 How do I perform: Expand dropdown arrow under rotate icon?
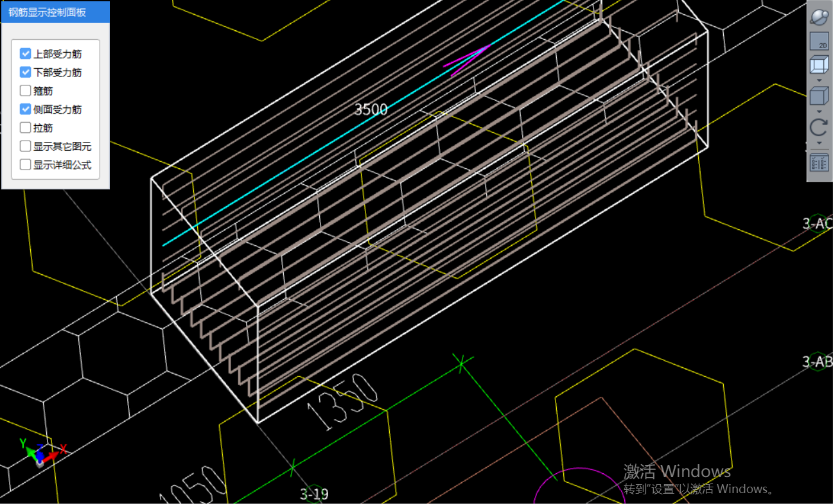point(819,143)
